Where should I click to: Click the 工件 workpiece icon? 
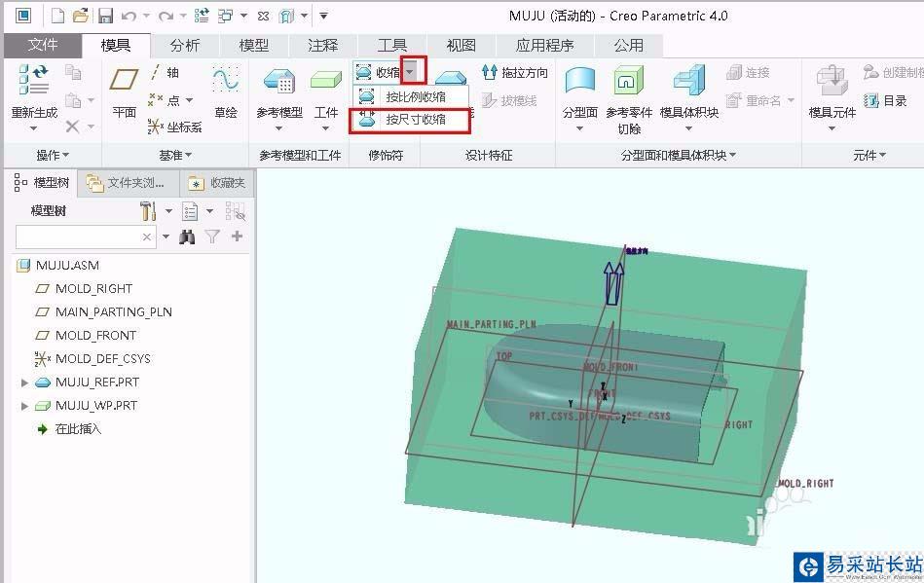tap(326, 80)
